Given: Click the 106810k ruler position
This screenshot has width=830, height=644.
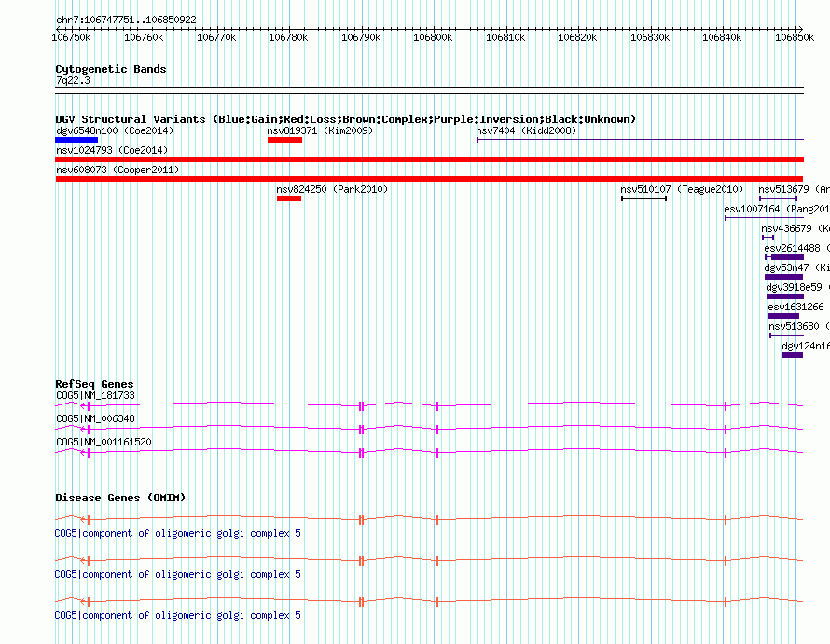Looking at the screenshot, I should (x=505, y=37).
